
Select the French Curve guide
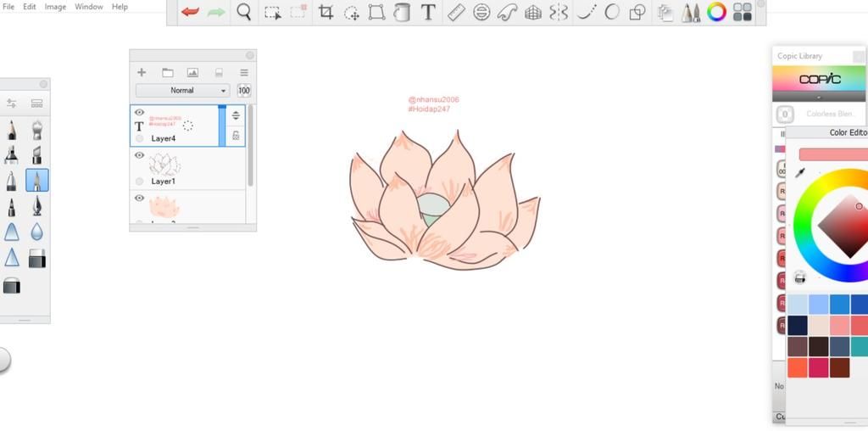pos(507,12)
